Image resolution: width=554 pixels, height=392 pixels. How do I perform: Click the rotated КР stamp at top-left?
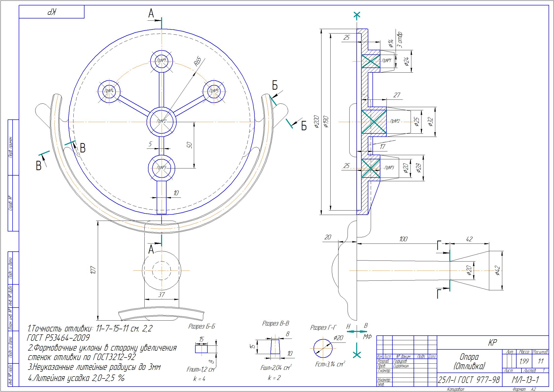coord(52,12)
